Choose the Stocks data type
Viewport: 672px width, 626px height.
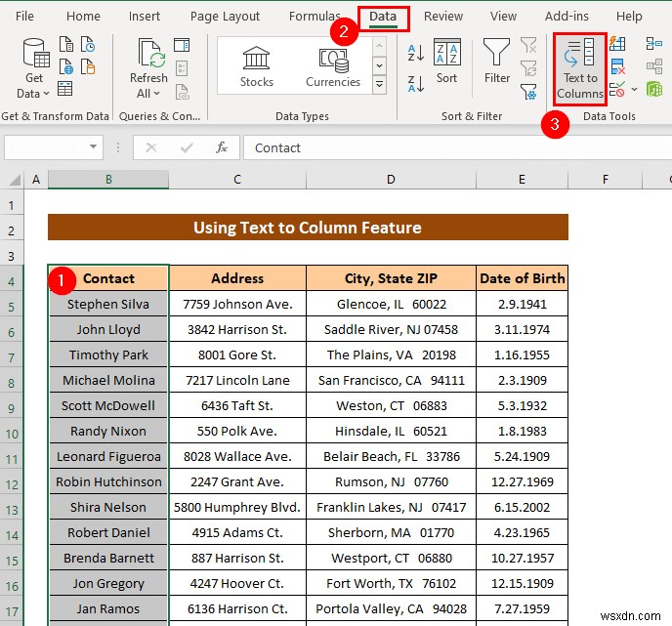[256, 66]
